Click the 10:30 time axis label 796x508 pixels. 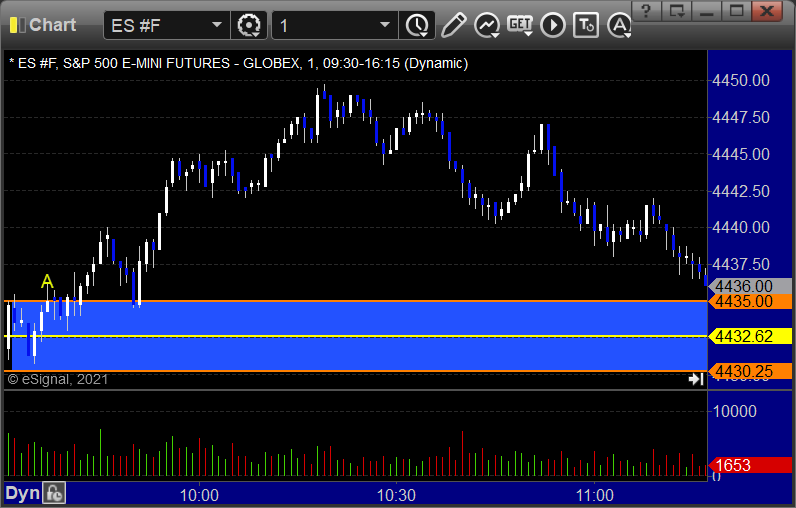coord(396,495)
